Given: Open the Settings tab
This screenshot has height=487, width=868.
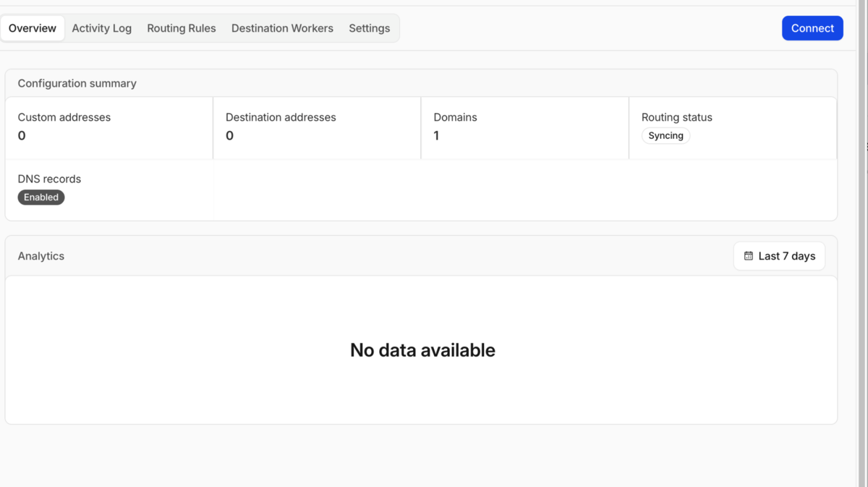Looking at the screenshot, I should [370, 28].
